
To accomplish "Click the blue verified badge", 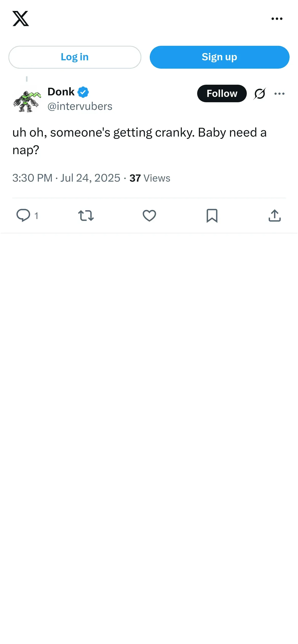I will coord(83,92).
